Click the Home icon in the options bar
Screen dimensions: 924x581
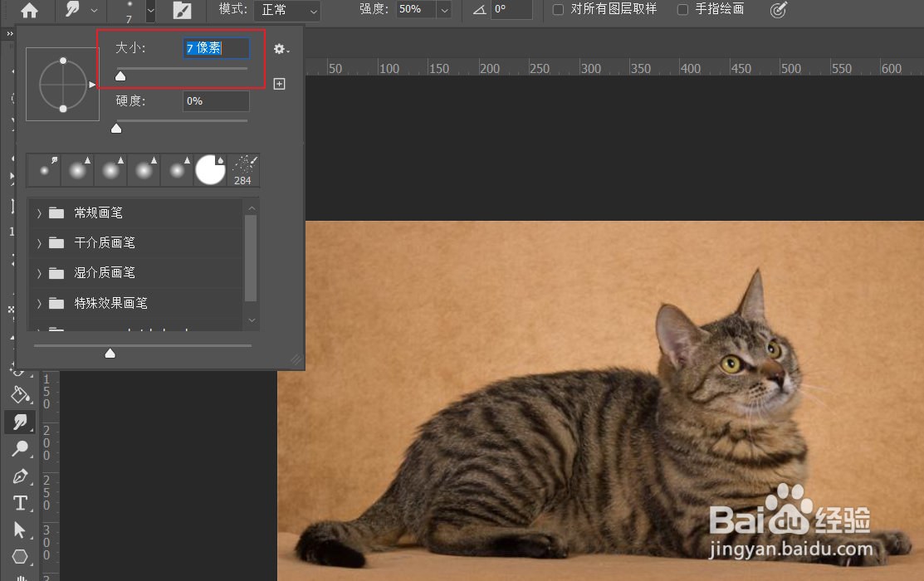coord(29,10)
